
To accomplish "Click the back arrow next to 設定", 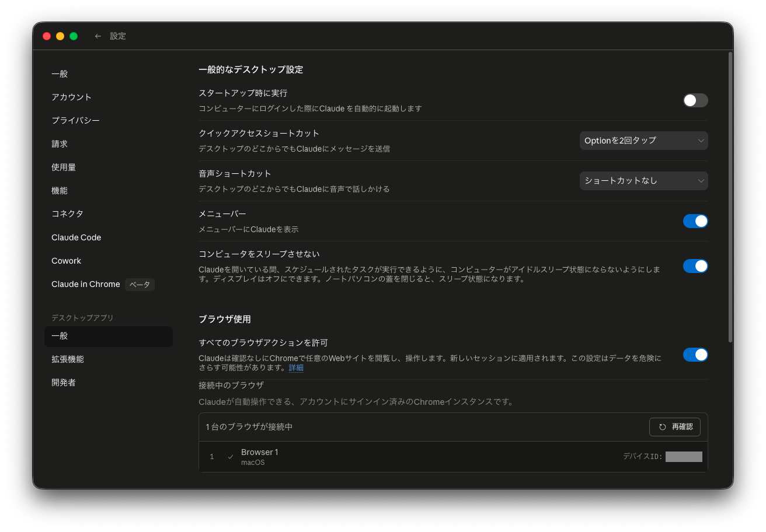I will tap(98, 36).
